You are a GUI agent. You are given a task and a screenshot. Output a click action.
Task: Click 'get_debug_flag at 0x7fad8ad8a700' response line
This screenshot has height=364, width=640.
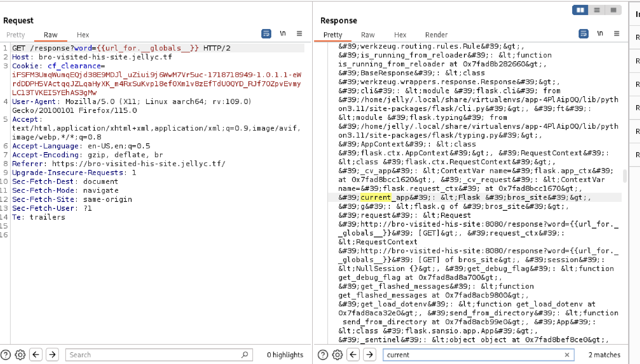[x=420, y=277]
